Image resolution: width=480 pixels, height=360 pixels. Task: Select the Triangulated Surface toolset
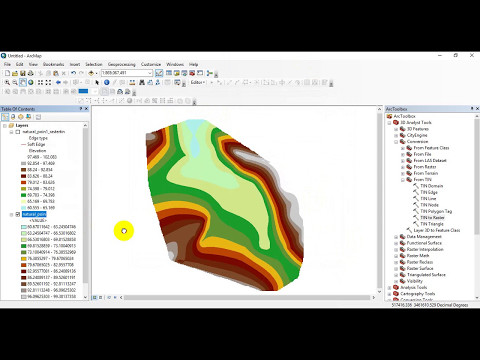pos(426,275)
